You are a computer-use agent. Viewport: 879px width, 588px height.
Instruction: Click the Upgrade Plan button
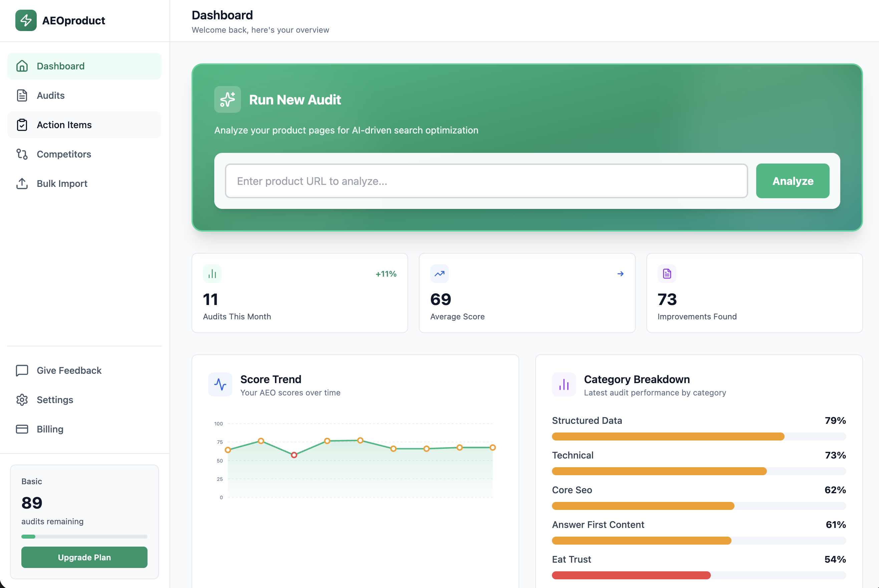(84, 557)
